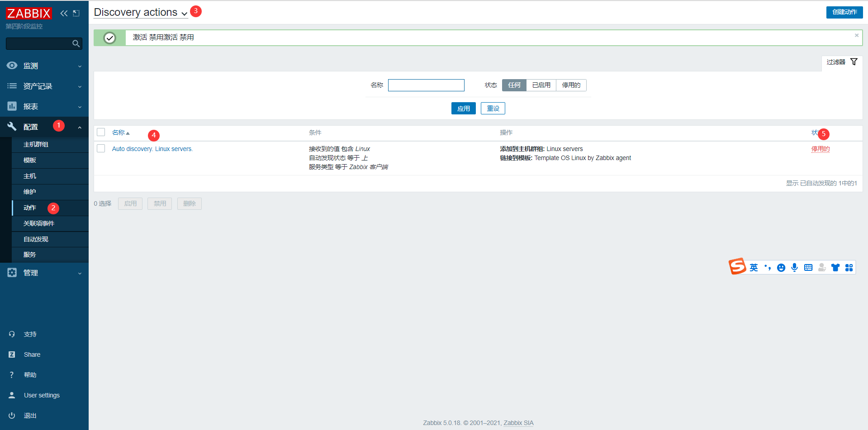Check the Auto discovery row checkbox
868x430 pixels.
point(101,148)
